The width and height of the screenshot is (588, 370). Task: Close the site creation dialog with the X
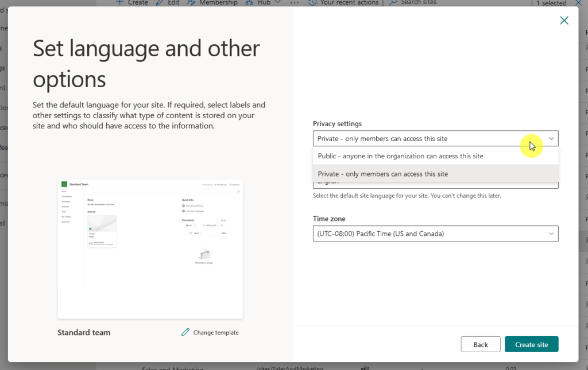pyautogui.click(x=564, y=21)
